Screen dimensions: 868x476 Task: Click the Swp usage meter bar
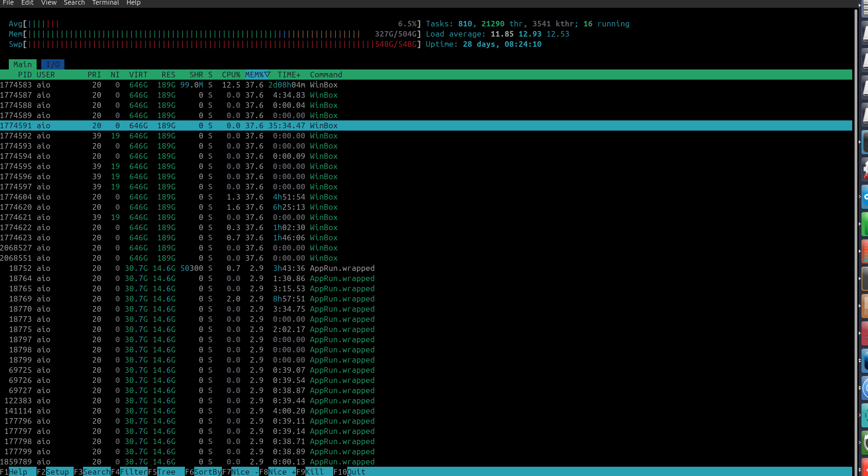[215, 44]
